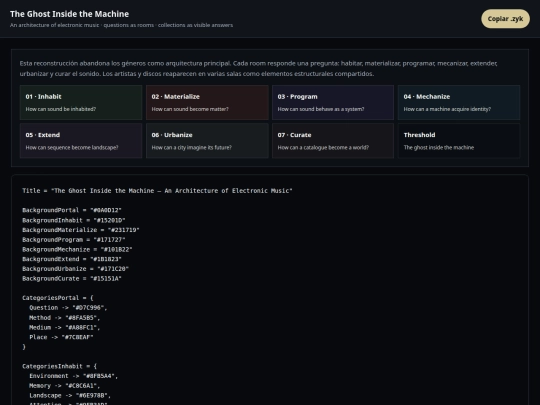Open the 06 · Urbanize room card

(x=207, y=141)
